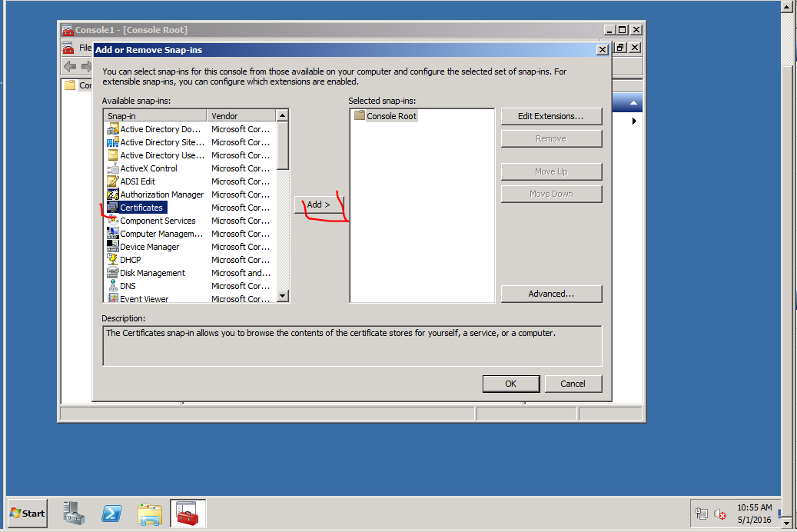Sort list by Vendor column header
Image resolution: width=797 pixels, height=532 pixels.
click(242, 115)
